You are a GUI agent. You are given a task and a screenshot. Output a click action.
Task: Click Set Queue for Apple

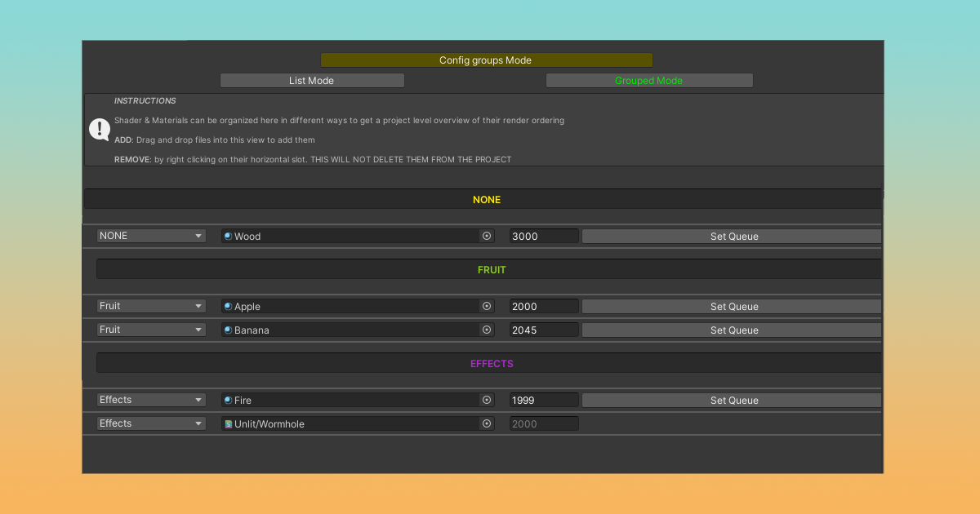pyautogui.click(x=733, y=306)
